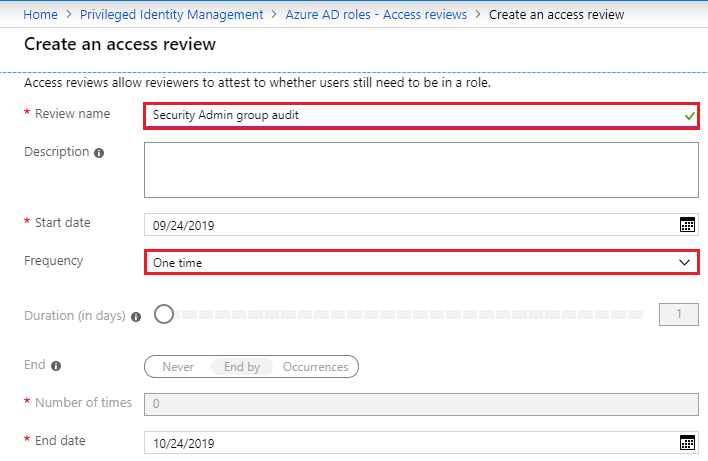Click the green checkmark in Review name
708x461 pixels.
tap(689, 116)
